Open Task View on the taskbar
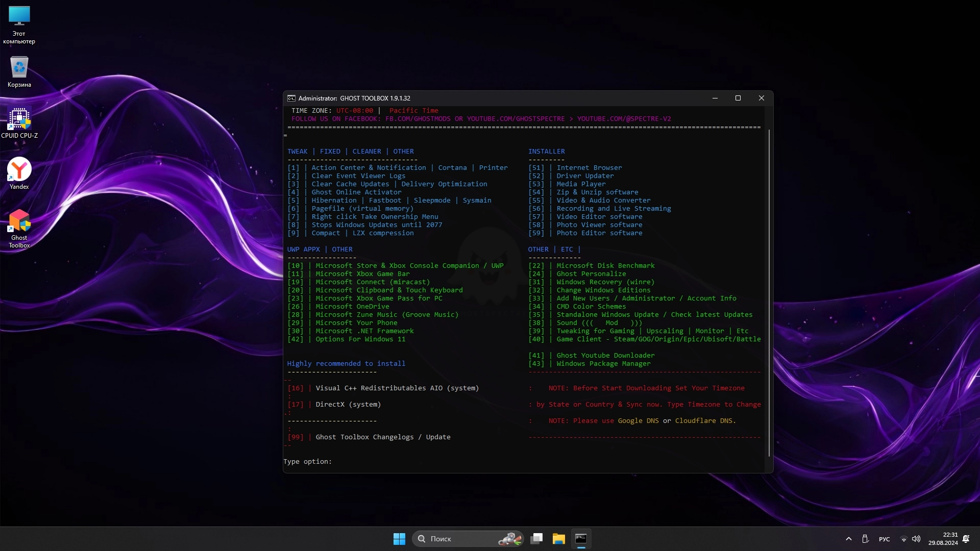This screenshot has width=980, height=551. (536, 539)
